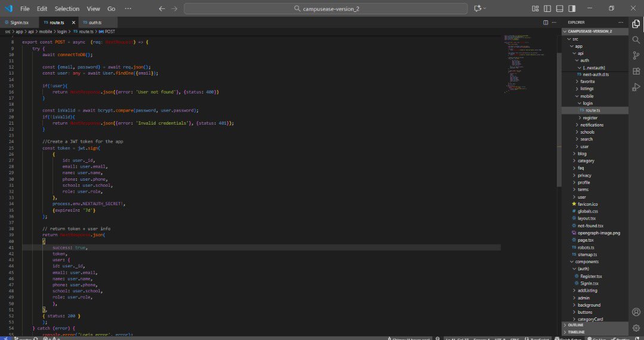
Task: Expand the schools folder
Action: point(595,132)
